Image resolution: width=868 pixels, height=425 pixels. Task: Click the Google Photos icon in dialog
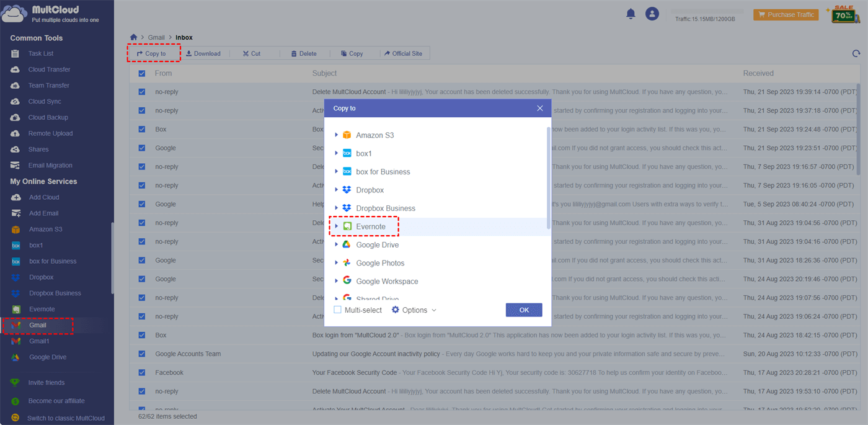(347, 263)
